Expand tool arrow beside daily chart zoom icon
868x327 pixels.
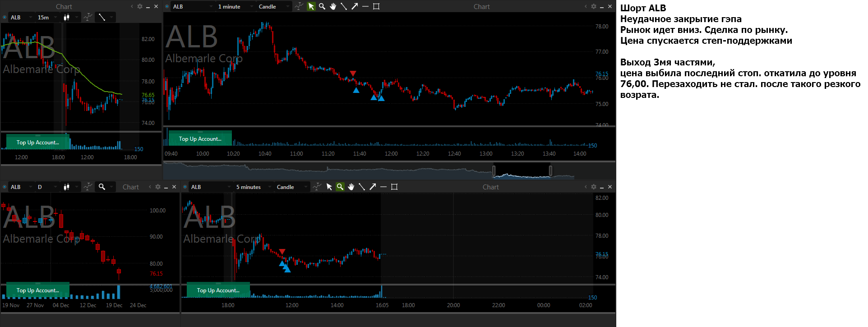[x=111, y=187]
